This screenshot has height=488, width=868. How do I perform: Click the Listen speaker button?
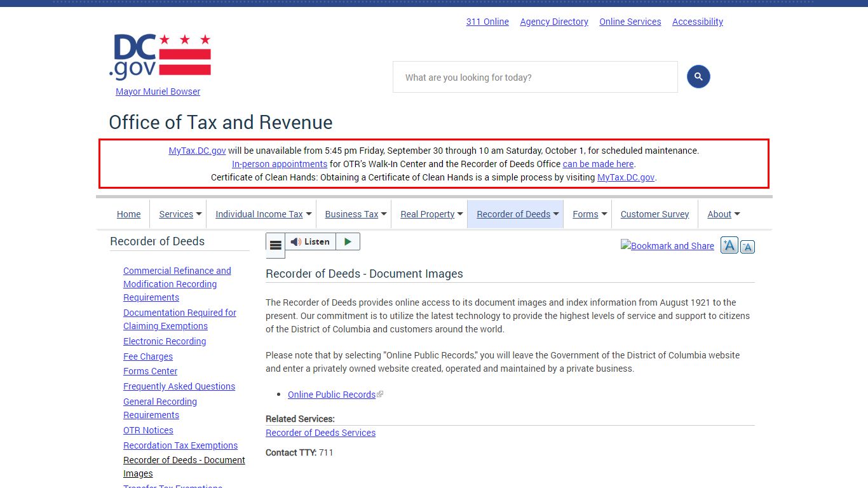tap(310, 241)
